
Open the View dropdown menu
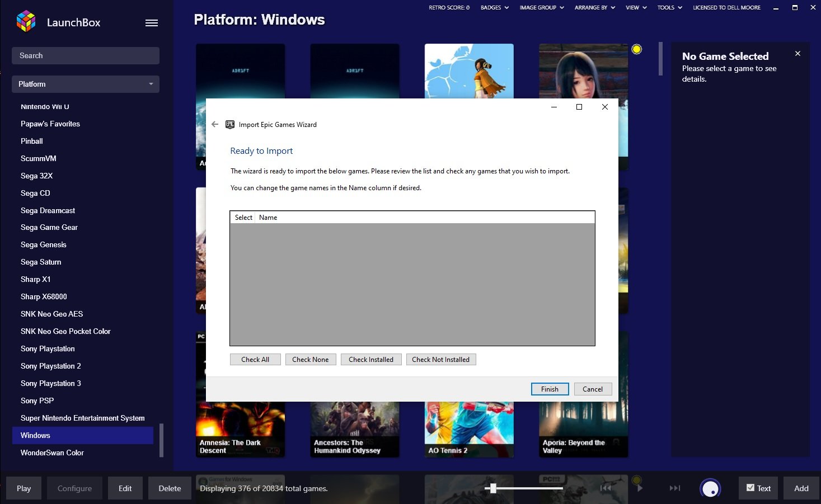[x=636, y=8]
